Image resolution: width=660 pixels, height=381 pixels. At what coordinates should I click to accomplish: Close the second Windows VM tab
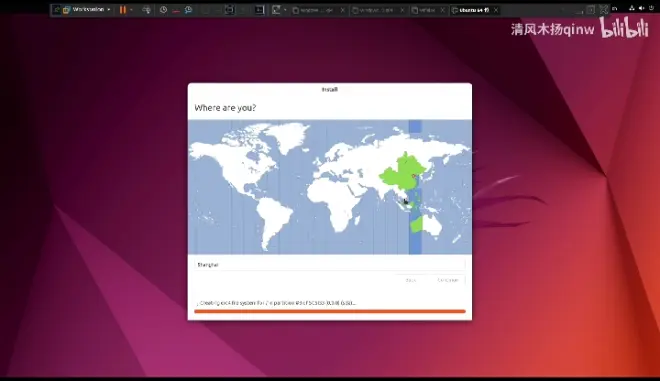pos(402,10)
